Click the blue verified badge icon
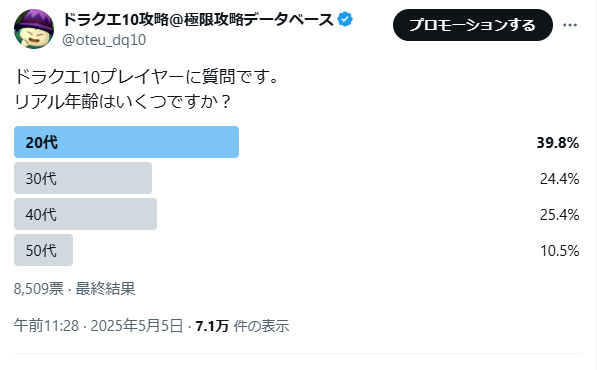597x370 pixels. (x=345, y=19)
